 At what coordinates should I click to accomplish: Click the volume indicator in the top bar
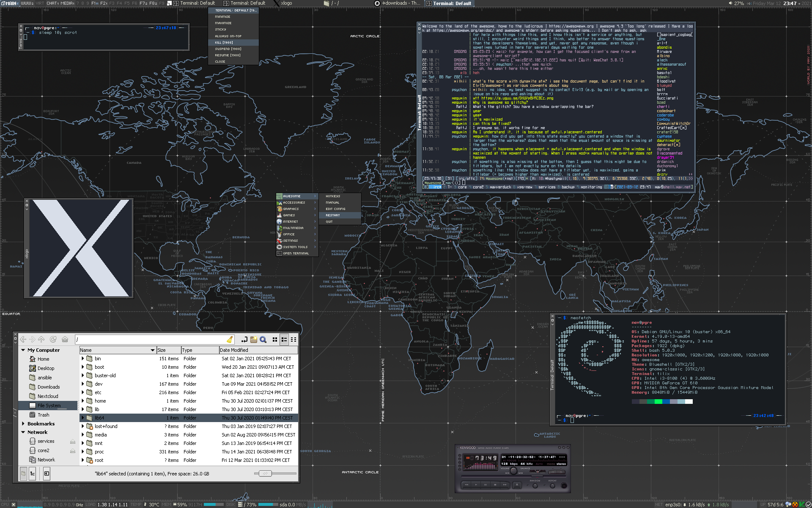(x=736, y=3)
